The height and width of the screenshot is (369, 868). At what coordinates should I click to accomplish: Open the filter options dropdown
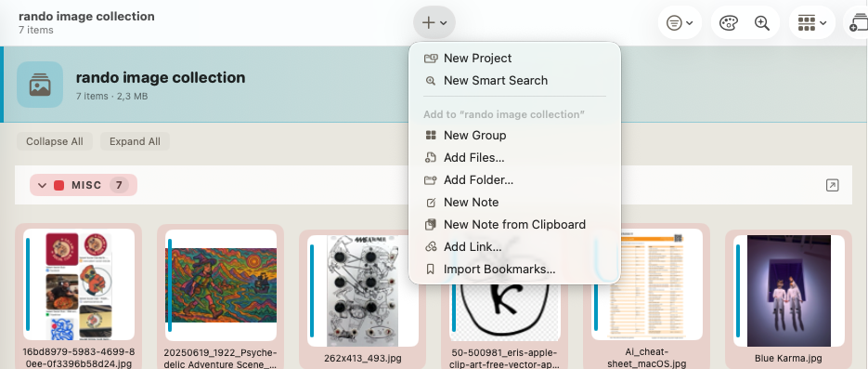(680, 22)
